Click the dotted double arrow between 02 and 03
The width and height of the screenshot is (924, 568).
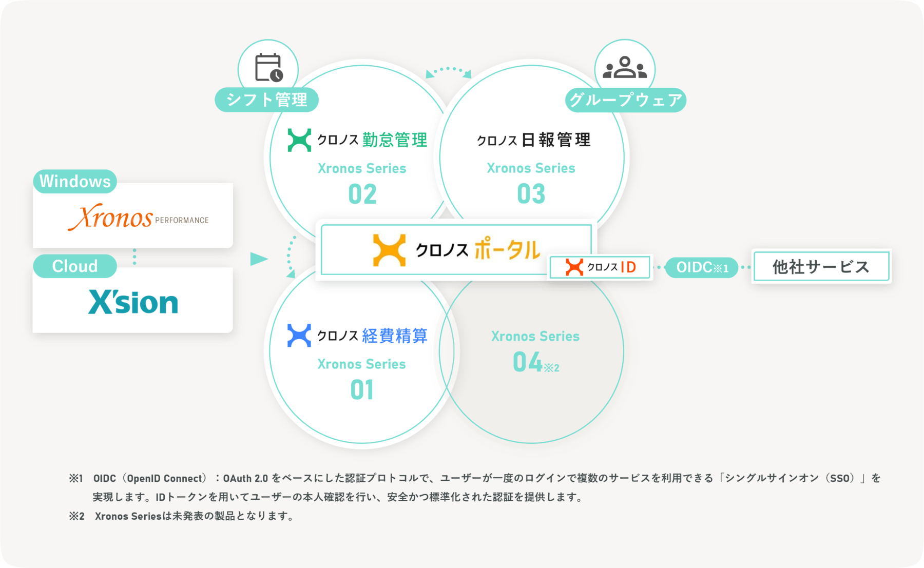pyautogui.click(x=449, y=72)
